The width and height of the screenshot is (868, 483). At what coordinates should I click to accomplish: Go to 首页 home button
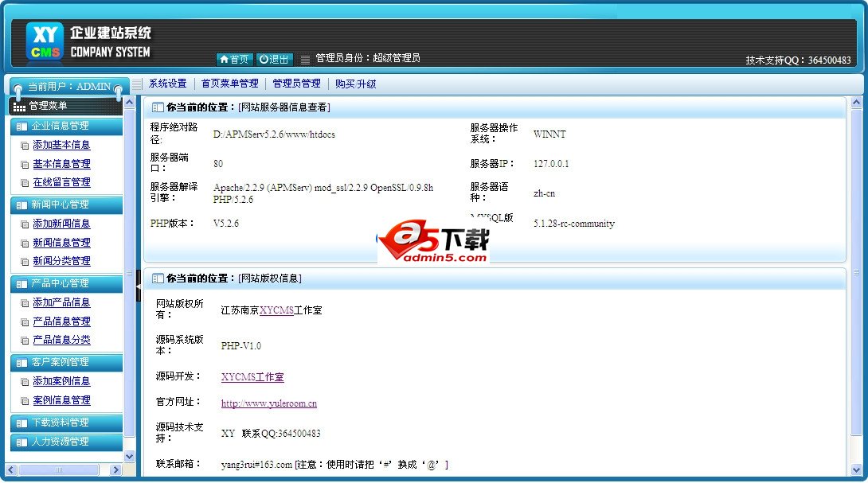(x=234, y=59)
